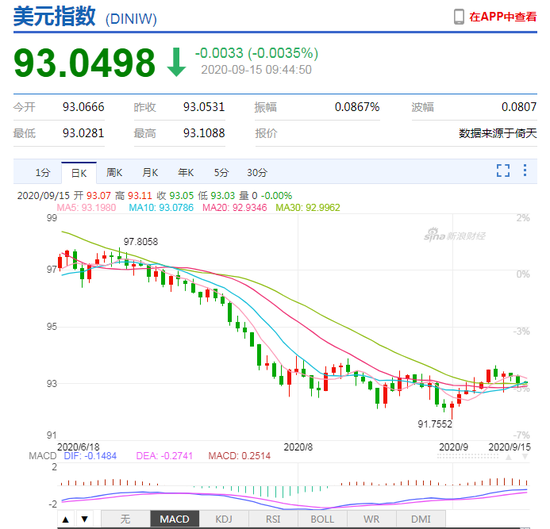This screenshot has height=529, width=550.
Task: Click the chart high label 97.8058
Action: click(x=141, y=241)
